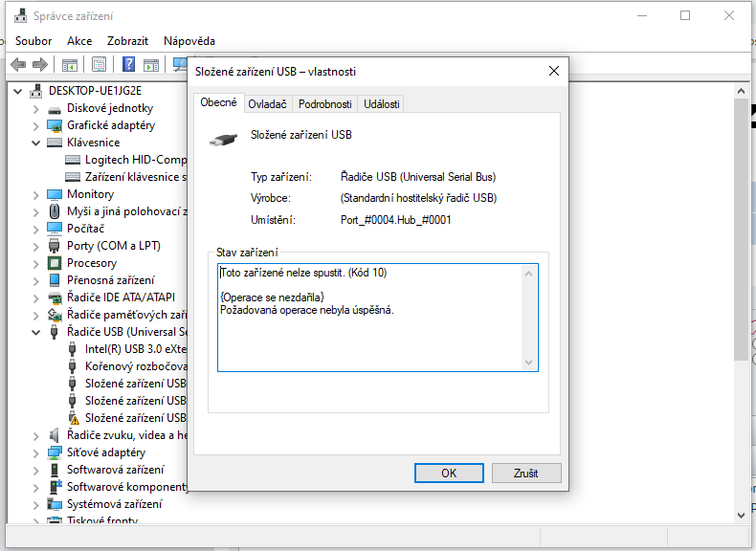
Task: Expand the Síťové adaptéry category
Action: (36, 452)
